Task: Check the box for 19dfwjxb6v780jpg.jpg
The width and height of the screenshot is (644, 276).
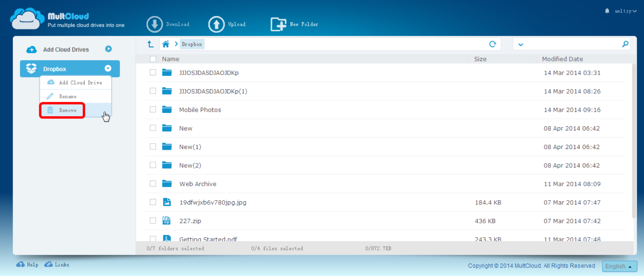Action: tap(153, 202)
